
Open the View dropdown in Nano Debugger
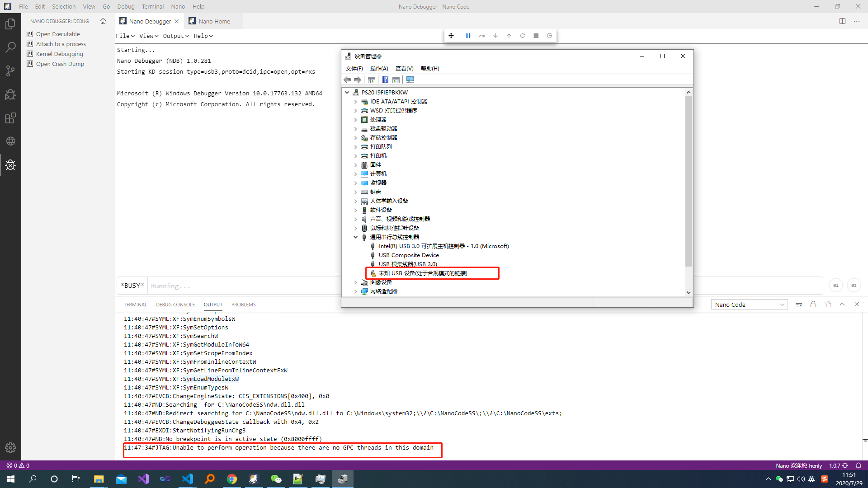tap(148, 36)
